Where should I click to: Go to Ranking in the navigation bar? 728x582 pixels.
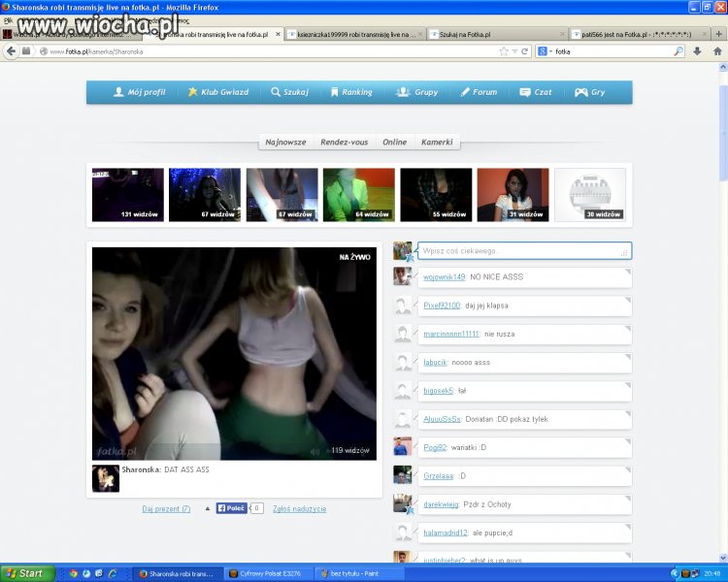point(351,92)
